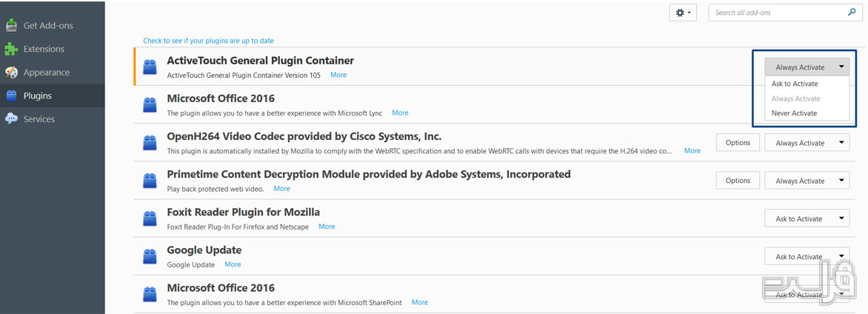Click the plugin icon beside Microsoft SharePoint Office 2016

click(x=150, y=294)
